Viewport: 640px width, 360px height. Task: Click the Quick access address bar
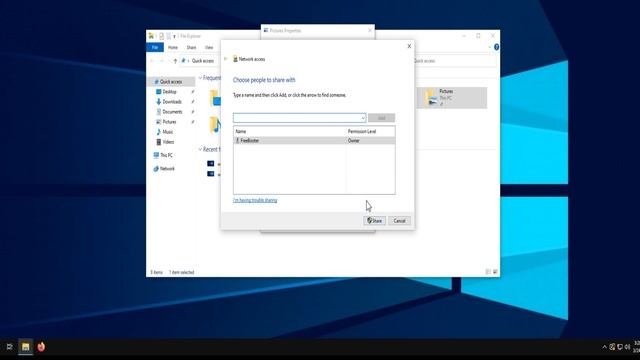pyautogui.click(x=203, y=61)
